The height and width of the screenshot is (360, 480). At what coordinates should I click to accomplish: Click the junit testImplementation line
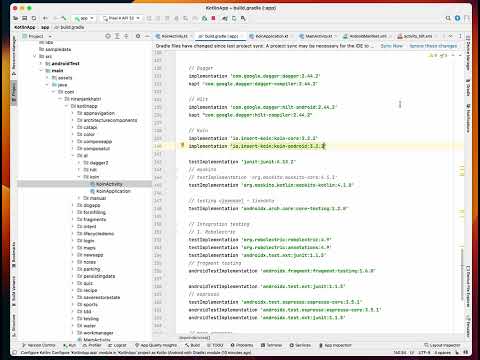click(x=242, y=162)
